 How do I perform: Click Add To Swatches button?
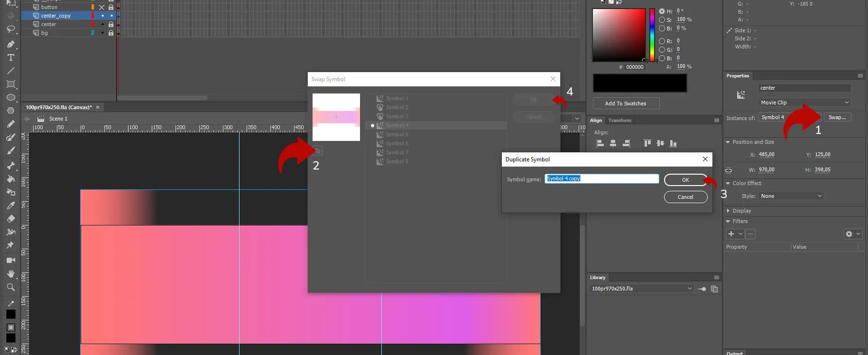point(626,103)
